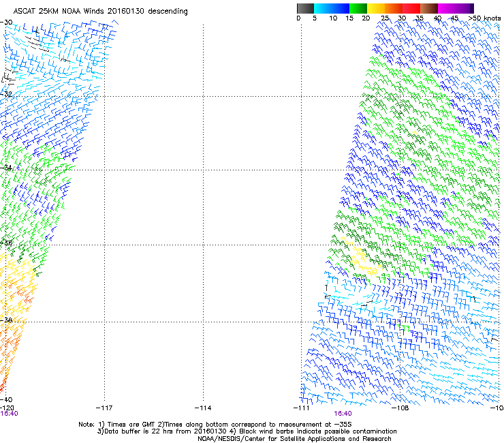
Task: Click the title 'ASCAT 25KM NOAA Winds 20160130 descending'
Action: [x=101, y=12]
